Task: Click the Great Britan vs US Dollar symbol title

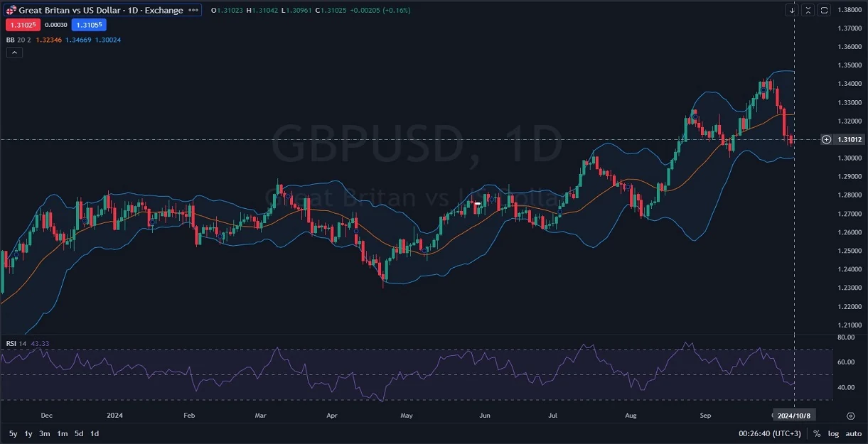Action: [x=100, y=11]
